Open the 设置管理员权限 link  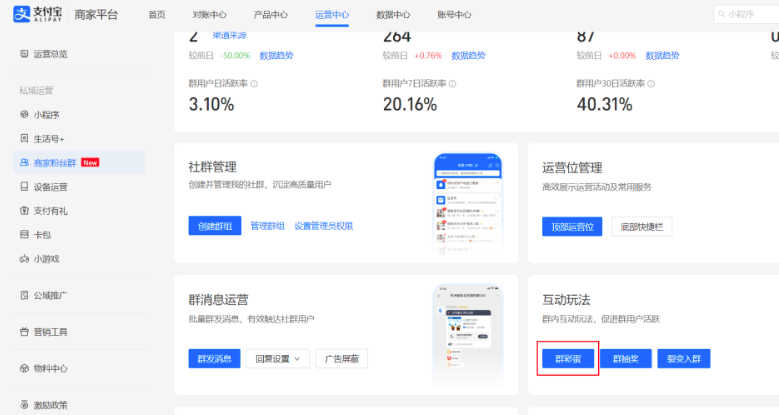(x=323, y=226)
